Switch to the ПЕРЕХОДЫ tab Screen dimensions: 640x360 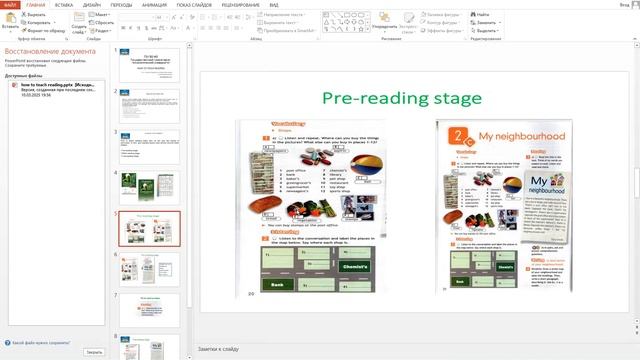click(x=121, y=5)
